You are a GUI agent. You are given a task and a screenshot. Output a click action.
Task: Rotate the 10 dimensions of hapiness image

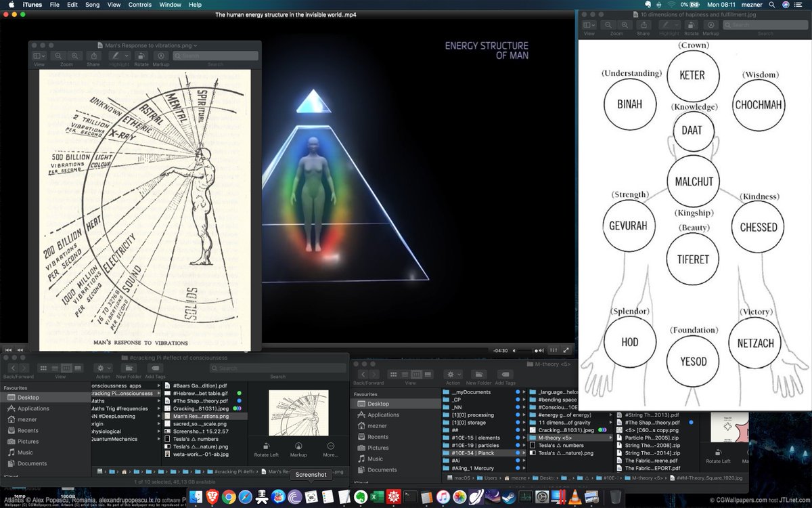tap(691, 24)
